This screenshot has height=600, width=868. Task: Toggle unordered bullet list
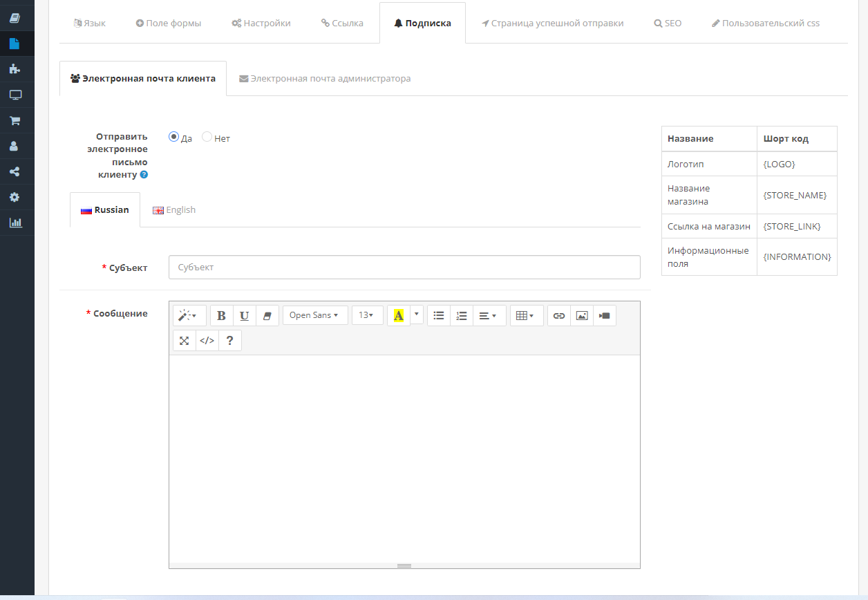pos(438,315)
